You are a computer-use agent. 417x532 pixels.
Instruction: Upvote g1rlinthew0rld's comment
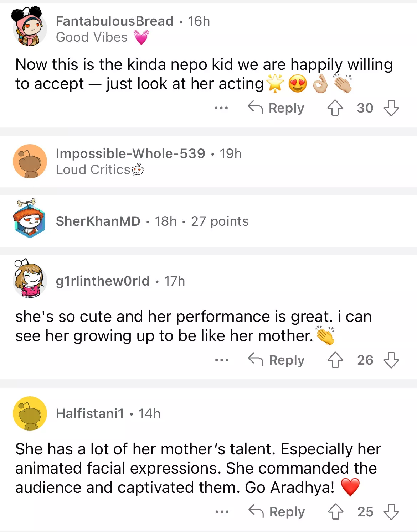point(335,360)
